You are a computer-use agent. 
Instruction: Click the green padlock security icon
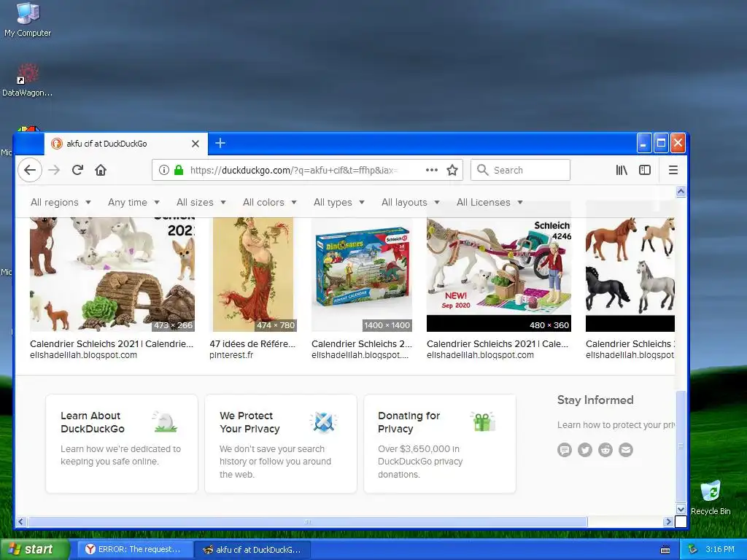(x=179, y=170)
